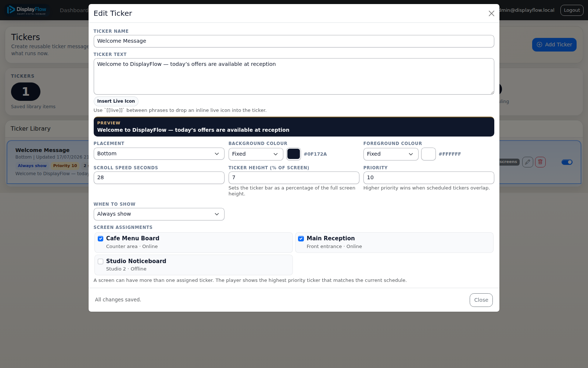The image size is (588, 368).
Task: Click the #FFFFFF hex value text
Action: coord(450,154)
